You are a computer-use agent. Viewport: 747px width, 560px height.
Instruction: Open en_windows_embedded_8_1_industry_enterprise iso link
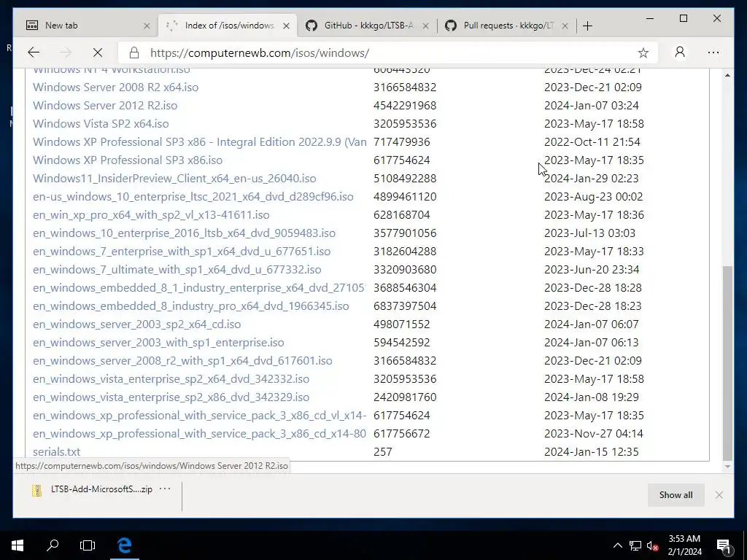[x=199, y=287]
